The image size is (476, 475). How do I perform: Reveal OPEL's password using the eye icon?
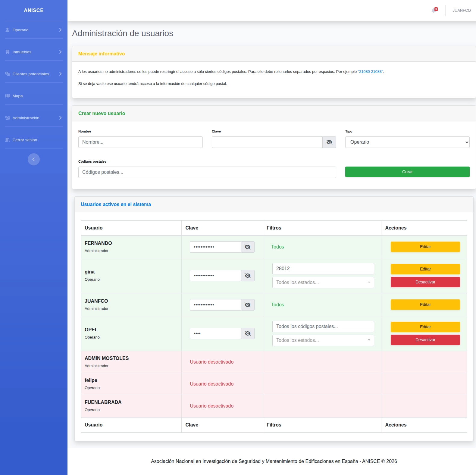[x=248, y=333]
